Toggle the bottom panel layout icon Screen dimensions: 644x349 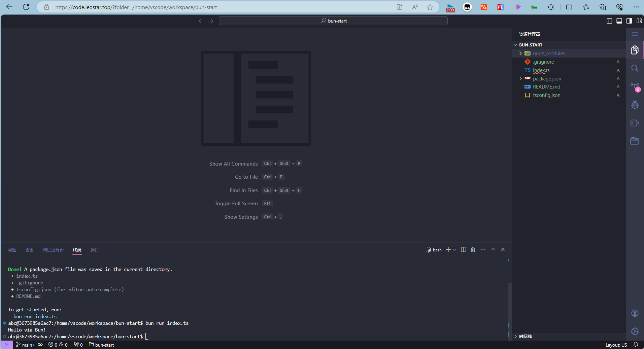pyautogui.click(x=619, y=21)
